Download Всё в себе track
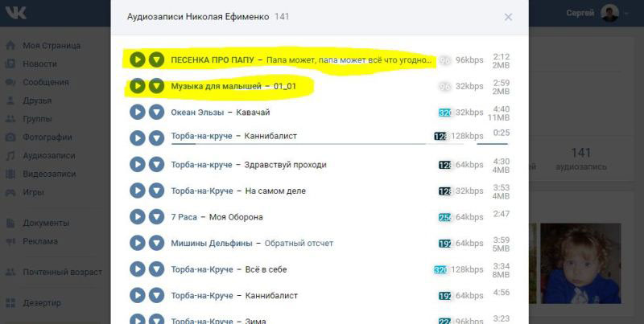This screenshot has height=324, width=644. pos(156,269)
